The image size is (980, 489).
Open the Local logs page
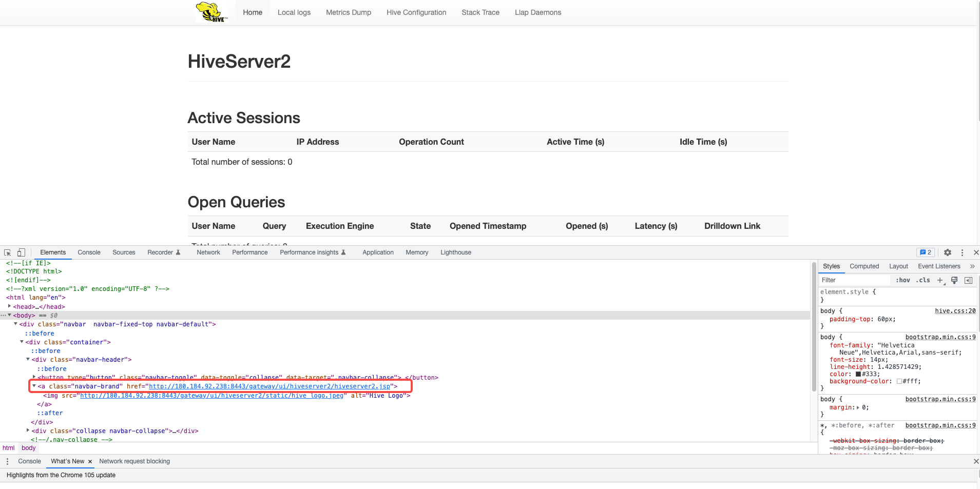tap(294, 12)
